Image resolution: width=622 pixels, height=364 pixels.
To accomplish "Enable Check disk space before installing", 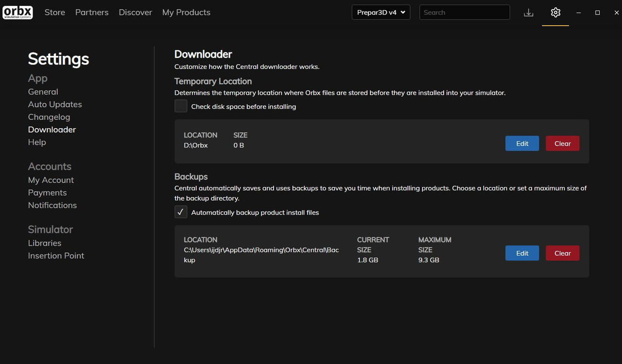I will pos(181,106).
